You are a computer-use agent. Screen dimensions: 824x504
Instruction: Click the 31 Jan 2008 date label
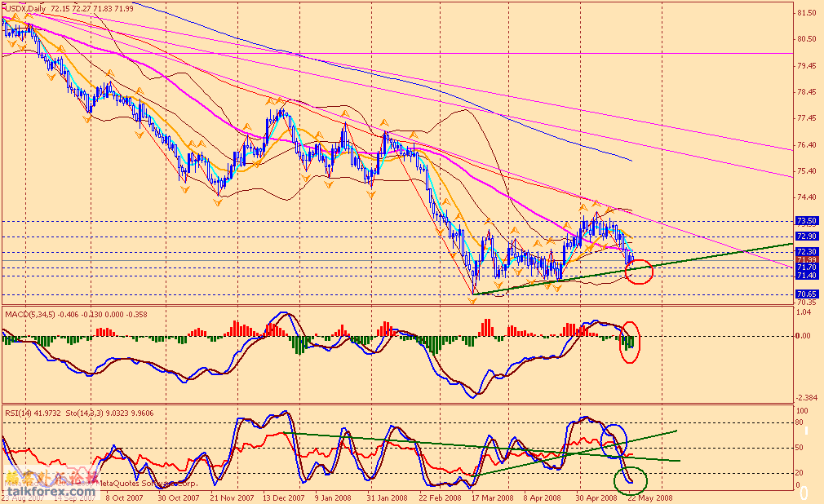click(x=388, y=497)
